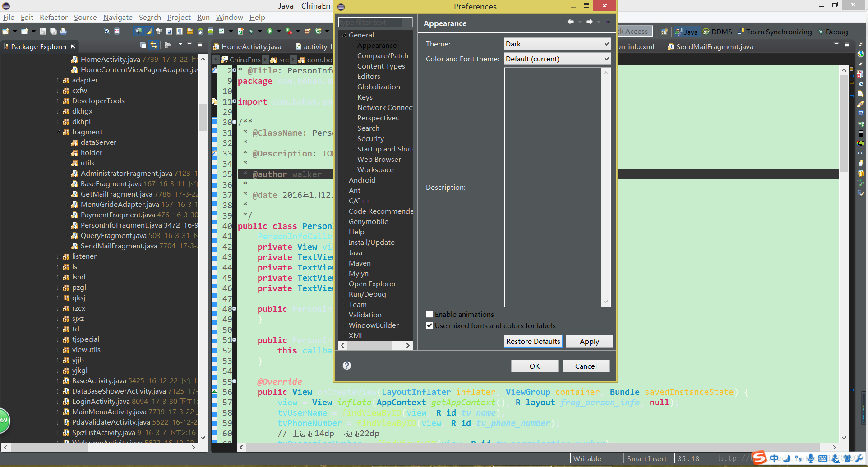Open the Theme dropdown showing Dark
868x467 pixels.
[x=557, y=44]
